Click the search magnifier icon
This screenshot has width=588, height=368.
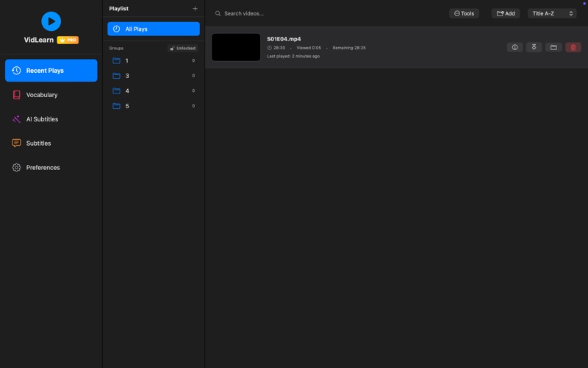point(218,13)
